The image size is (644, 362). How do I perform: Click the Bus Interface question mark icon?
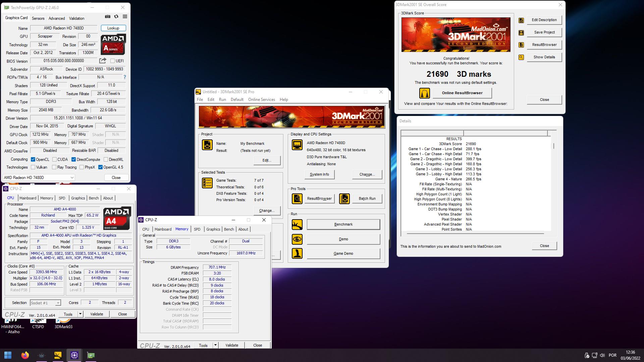(x=125, y=77)
